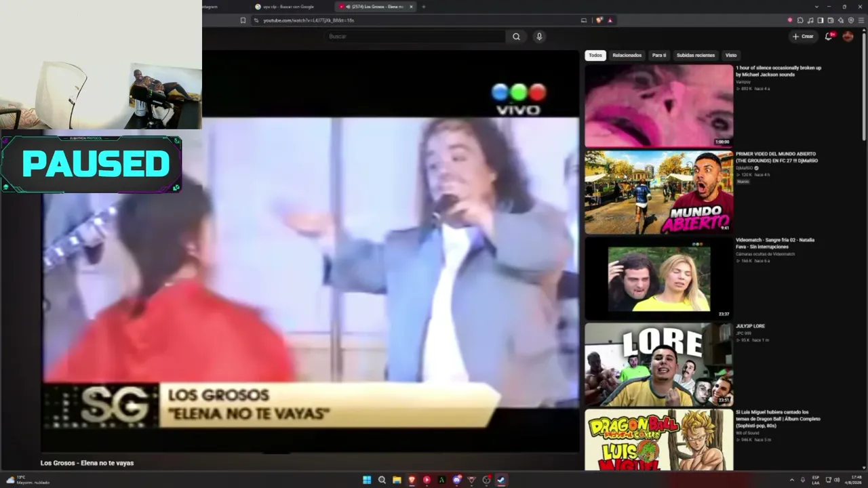
Task: Close the Los Grosos YouTube tab
Action: click(411, 7)
